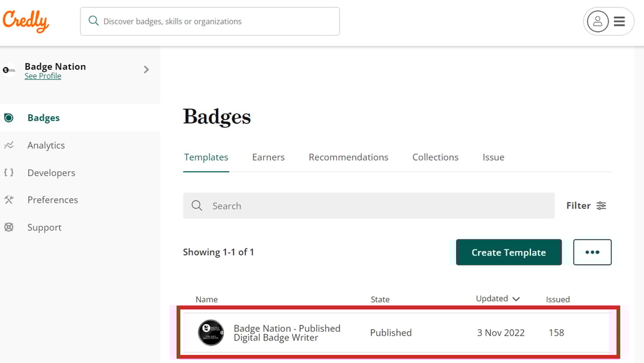The height and width of the screenshot is (363, 644).
Task: Click the magnifier icon in the templates search bar
Action: coord(198,205)
